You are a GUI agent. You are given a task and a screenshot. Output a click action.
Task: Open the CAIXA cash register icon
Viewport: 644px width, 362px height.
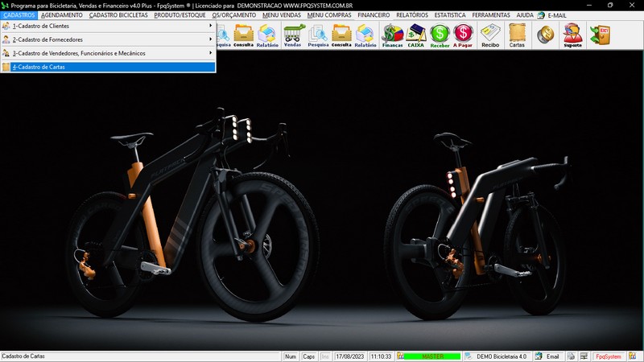(x=416, y=35)
